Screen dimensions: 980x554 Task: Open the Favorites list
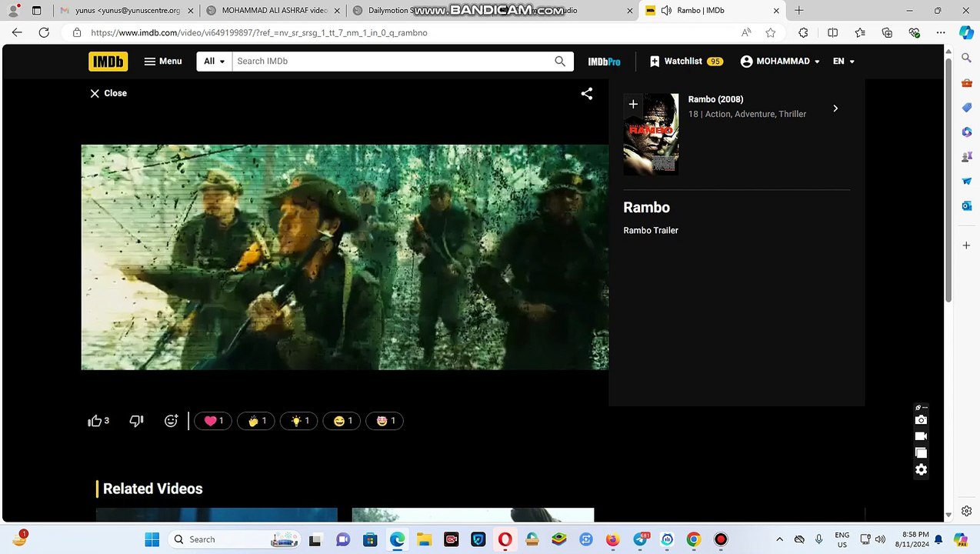click(860, 32)
